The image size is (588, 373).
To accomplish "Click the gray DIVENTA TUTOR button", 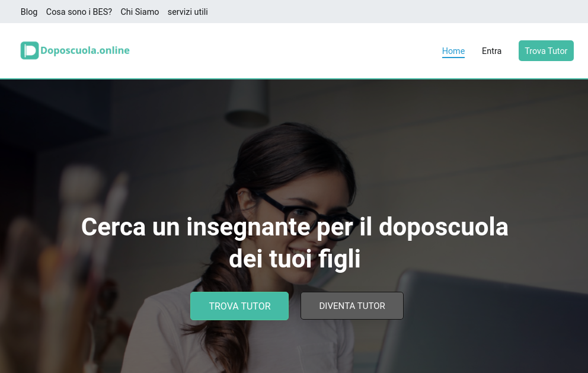I will (351, 306).
